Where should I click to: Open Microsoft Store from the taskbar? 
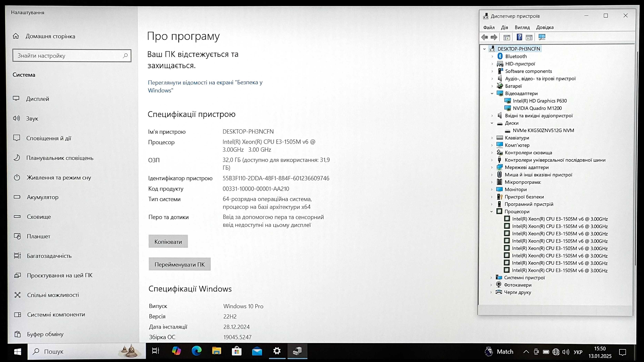(x=237, y=351)
